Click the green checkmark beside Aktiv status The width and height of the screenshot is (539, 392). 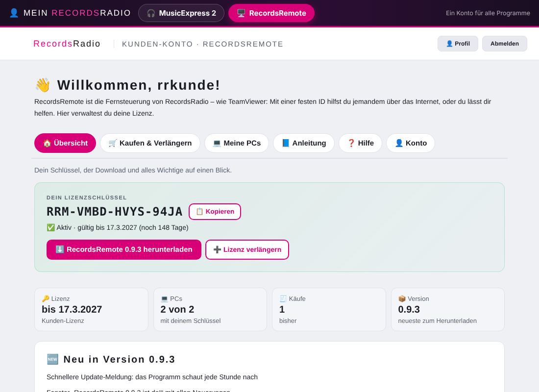[x=50, y=228]
